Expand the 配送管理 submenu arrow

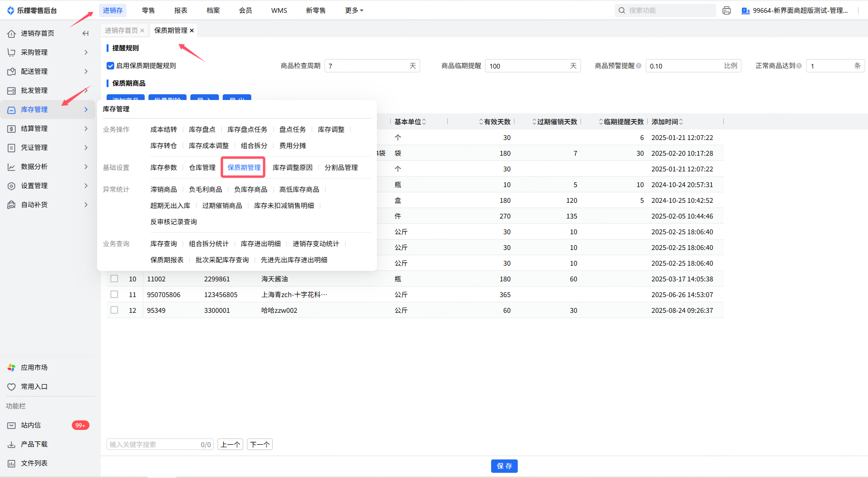(x=86, y=71)
